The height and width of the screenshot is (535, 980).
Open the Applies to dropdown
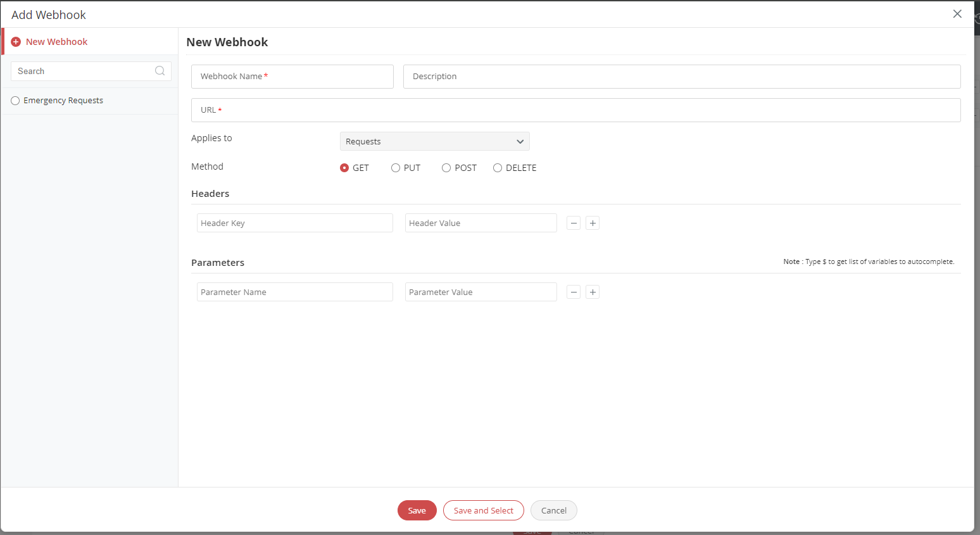(x=434, y=141)
